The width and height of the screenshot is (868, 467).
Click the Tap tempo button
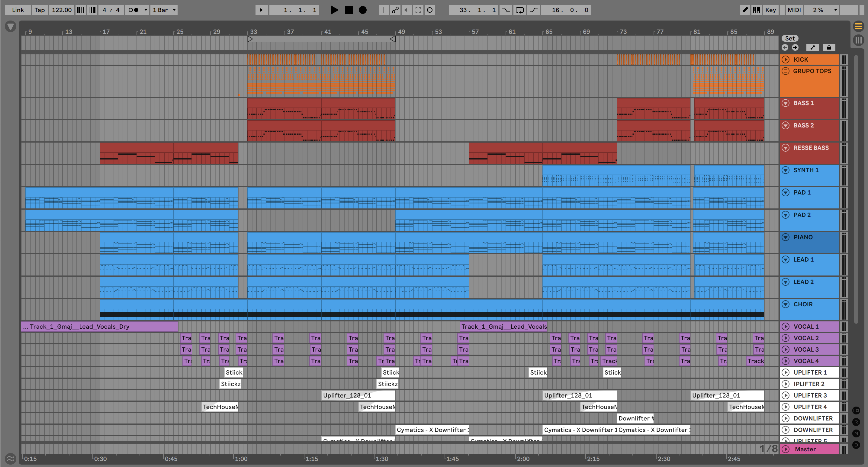coord(40,10)
